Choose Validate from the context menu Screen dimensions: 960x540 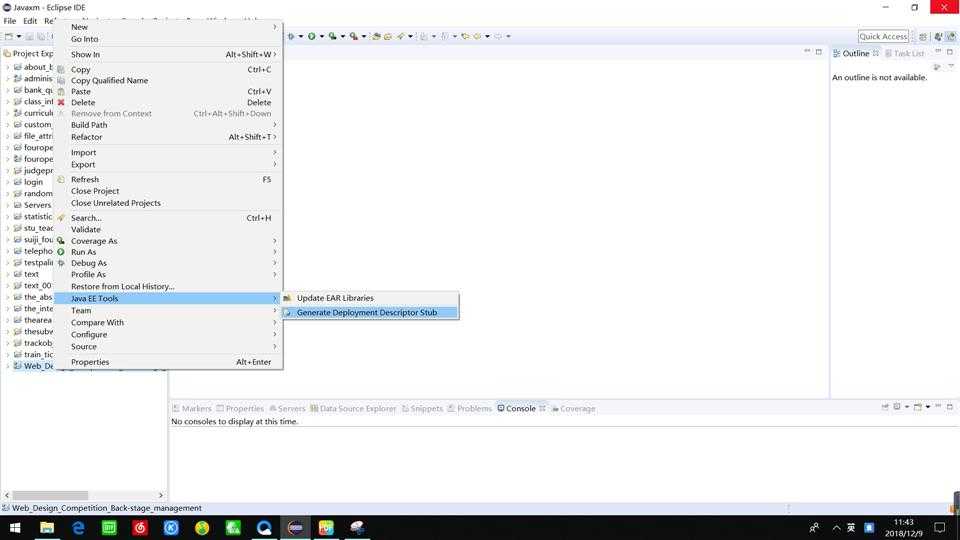click(168, 230)
